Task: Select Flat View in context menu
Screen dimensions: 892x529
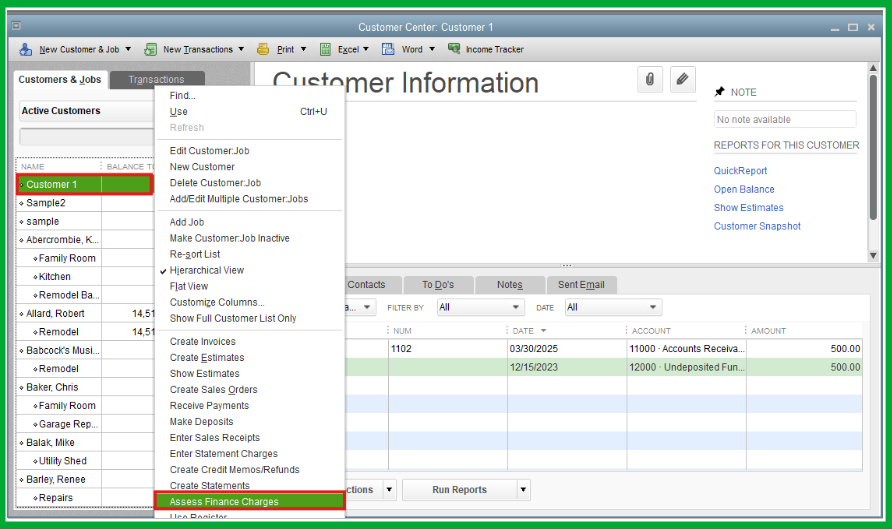Action: point(189,286)
